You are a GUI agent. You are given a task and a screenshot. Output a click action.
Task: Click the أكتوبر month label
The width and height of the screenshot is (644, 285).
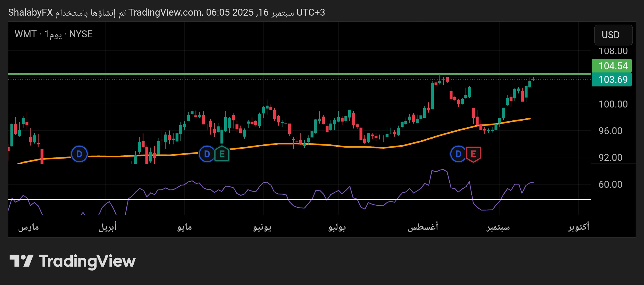coord(579,227)
